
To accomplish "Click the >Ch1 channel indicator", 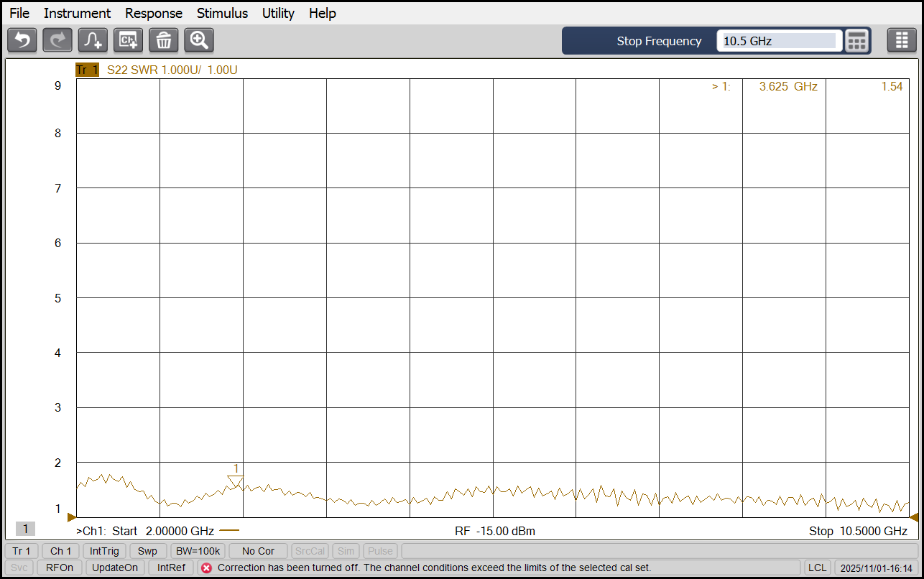I will 92,531.
